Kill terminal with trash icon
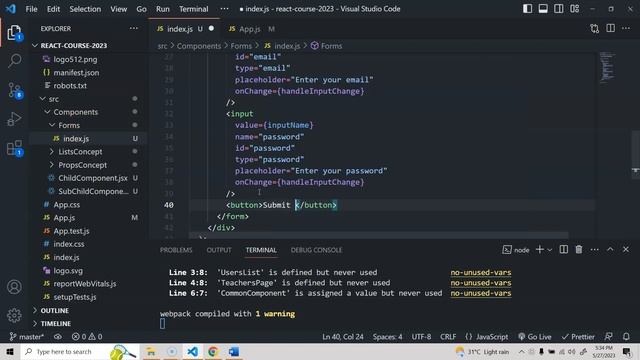Screen dimensions: 640x360 point(579,249)
